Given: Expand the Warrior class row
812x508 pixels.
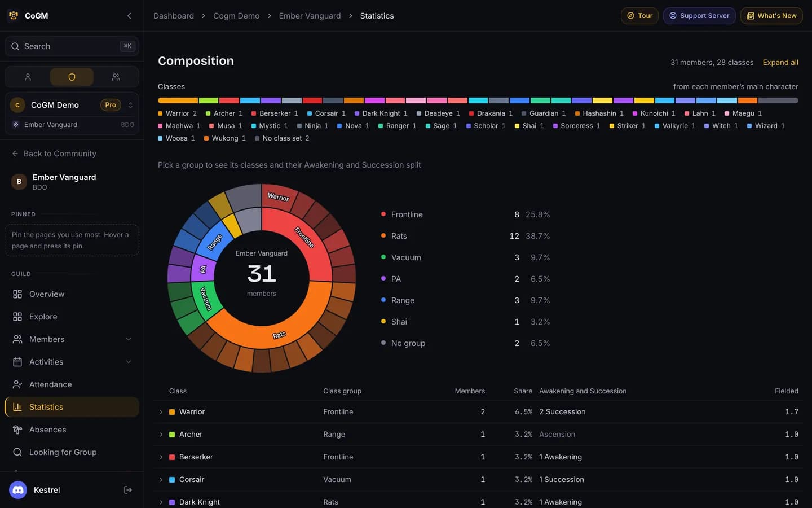Looking at the screenshot, I should (x=161, y=412).
